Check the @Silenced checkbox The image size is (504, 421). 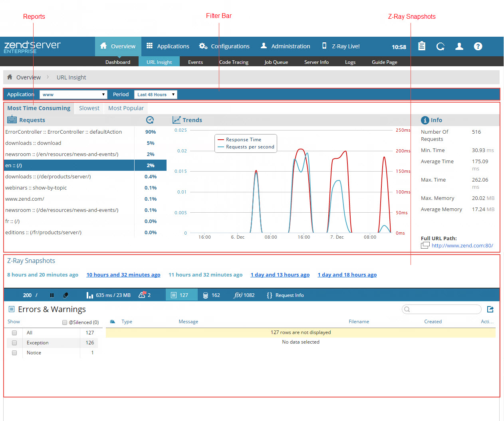(65, 322)
